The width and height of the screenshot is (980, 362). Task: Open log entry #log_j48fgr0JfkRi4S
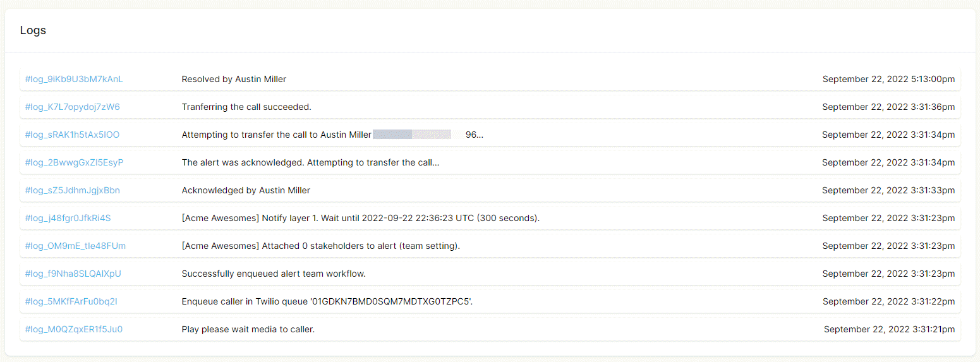click(x=68, y=218)
